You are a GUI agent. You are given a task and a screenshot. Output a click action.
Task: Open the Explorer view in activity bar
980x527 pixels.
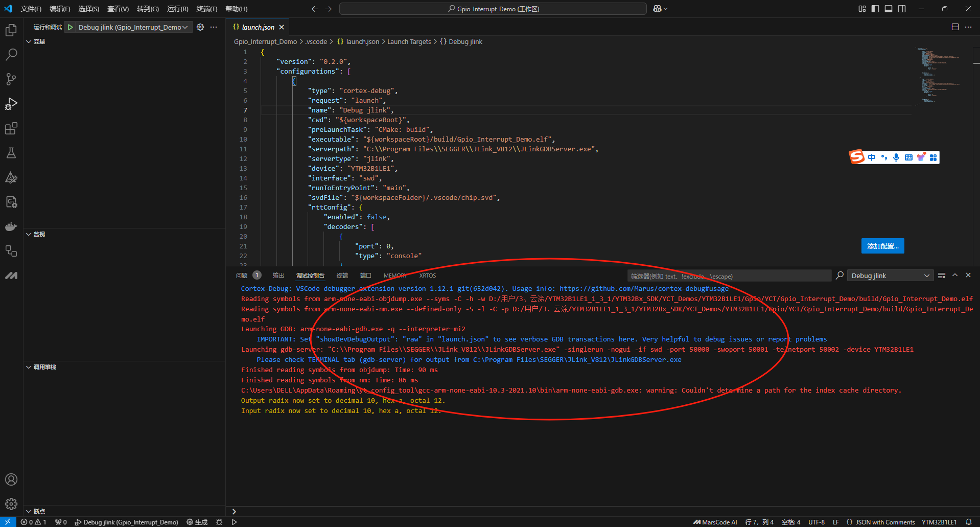pos(11,30)
